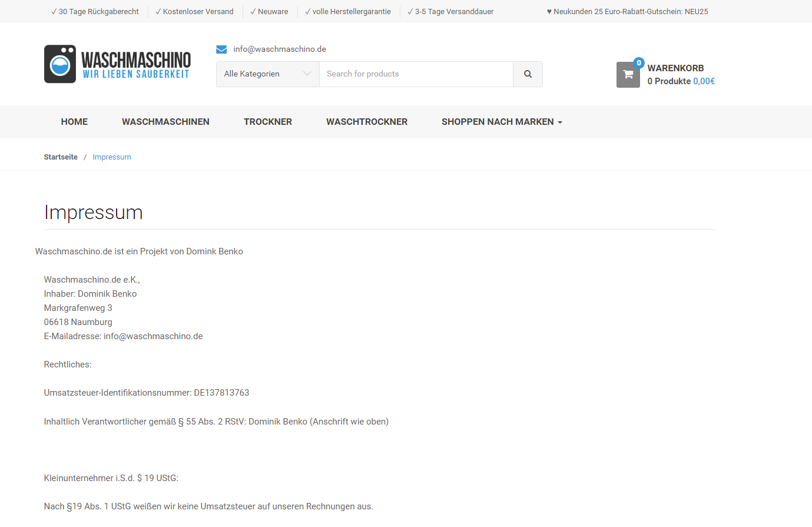Click the Wir lieben Sauberkeit tagline
The image size is (812, 527).
136,74
